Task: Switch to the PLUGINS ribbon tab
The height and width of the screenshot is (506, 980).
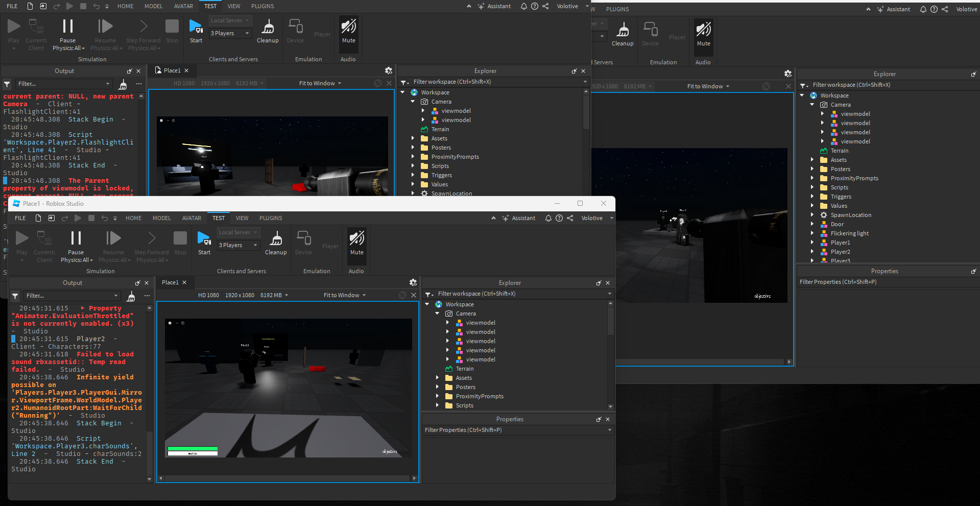Action: 271,218
